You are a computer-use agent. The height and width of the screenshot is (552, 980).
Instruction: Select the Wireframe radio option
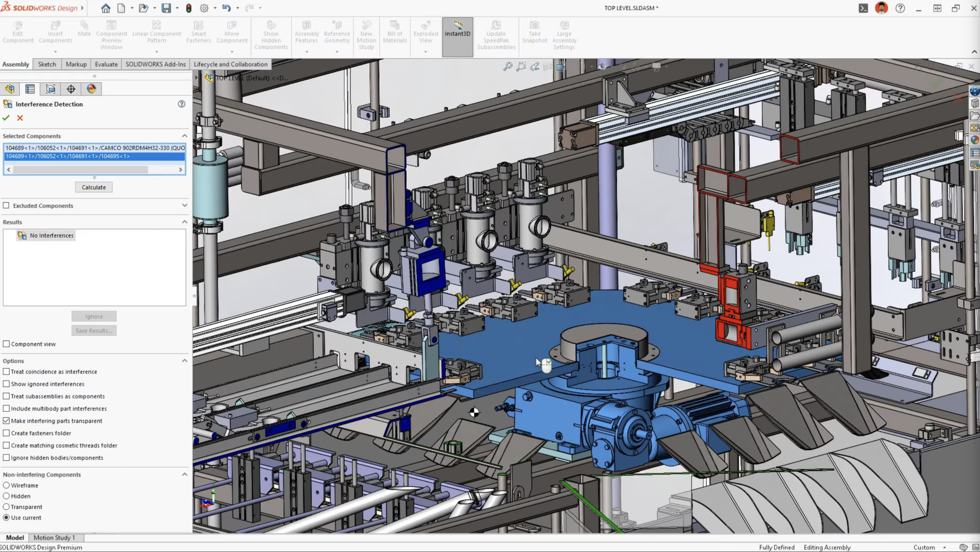[7, 485]
